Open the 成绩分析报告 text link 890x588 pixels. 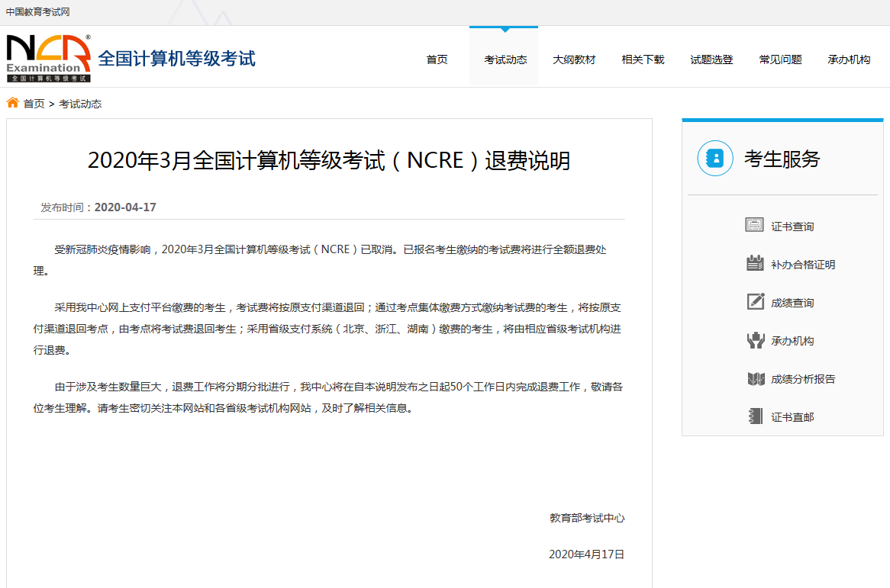803,379
